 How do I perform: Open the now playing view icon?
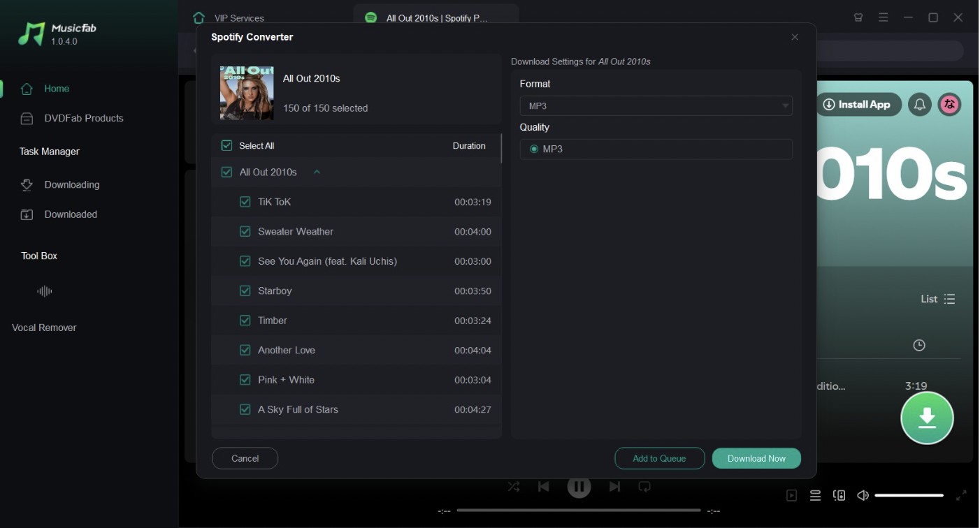pyautogui.click(x=791, y=495)
